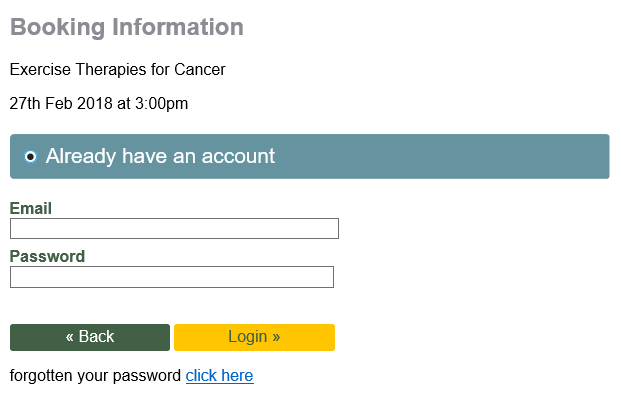This screenshot has height=397, width=621.
Task: Click the Already have an account label text
Action: click(160, 156)
